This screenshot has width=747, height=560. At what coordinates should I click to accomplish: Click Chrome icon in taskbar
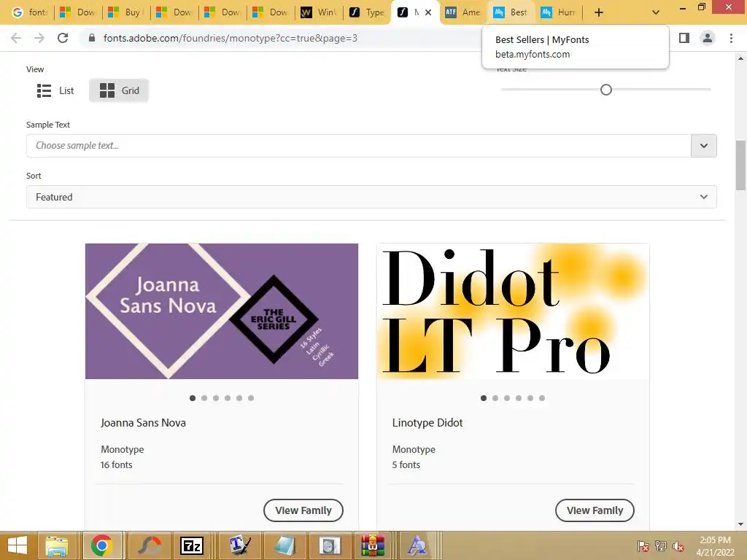click(x=102, y=545)
